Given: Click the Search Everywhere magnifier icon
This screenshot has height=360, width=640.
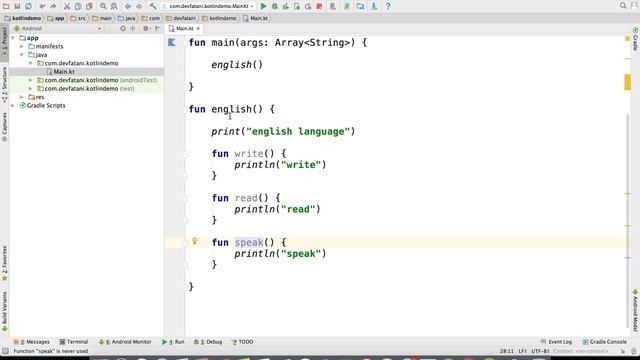Looking at the screenshot, I should (x=623, y=6).
